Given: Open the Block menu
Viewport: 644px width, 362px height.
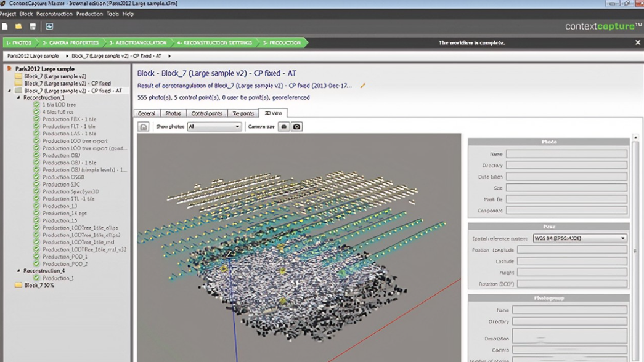Looking at the screenshot, I should coord(26,14).
